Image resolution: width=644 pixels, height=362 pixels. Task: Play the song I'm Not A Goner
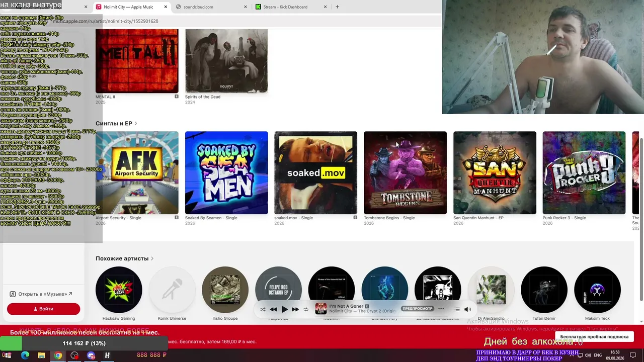pyautogui.click(x=284, y=309)
